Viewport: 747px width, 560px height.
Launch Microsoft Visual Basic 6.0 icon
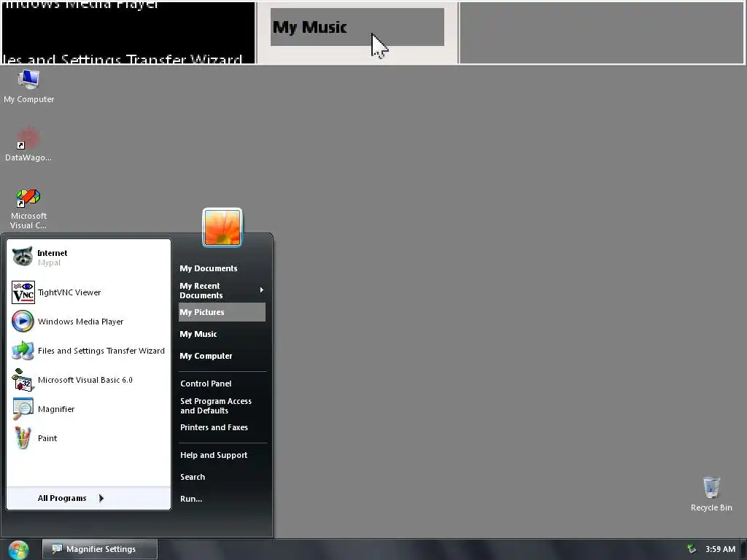coord(23,380)
